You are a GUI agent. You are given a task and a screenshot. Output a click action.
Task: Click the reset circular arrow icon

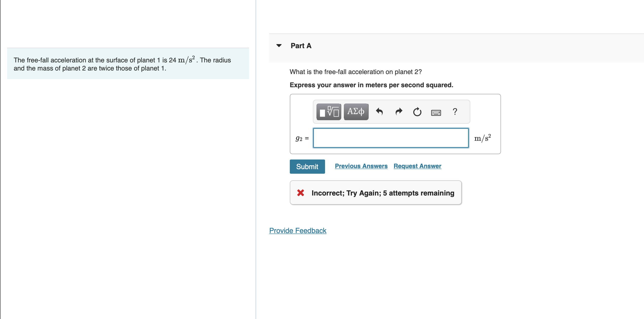click(x=417, y=112)
